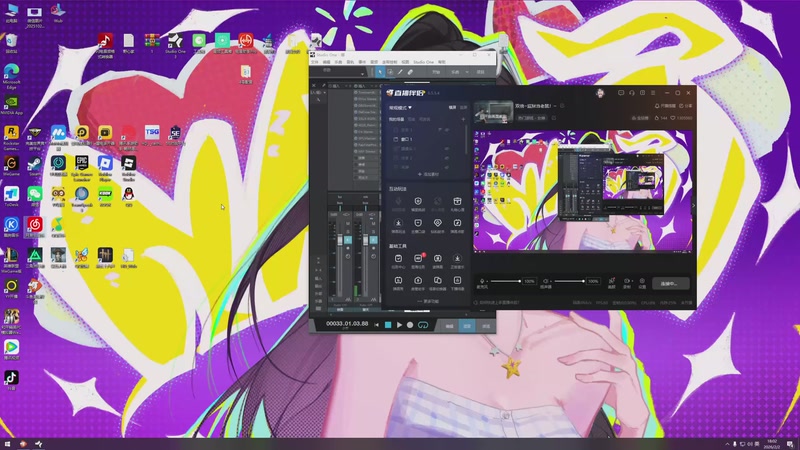This screenshot has height=450, width=800.
Task: Open the Microsoft Edge desktop shortcut
Action: pyautogui.click(x=11, y=76)
